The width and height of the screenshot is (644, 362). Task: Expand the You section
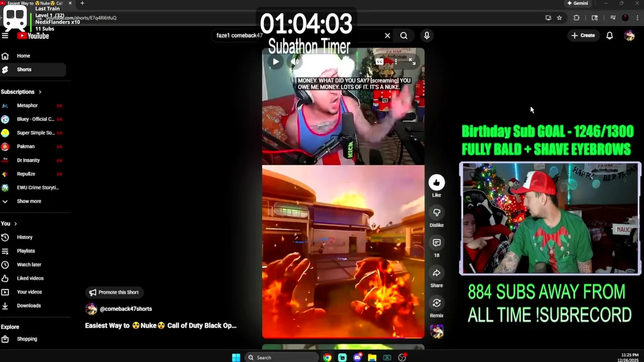[x=9, y=224]
